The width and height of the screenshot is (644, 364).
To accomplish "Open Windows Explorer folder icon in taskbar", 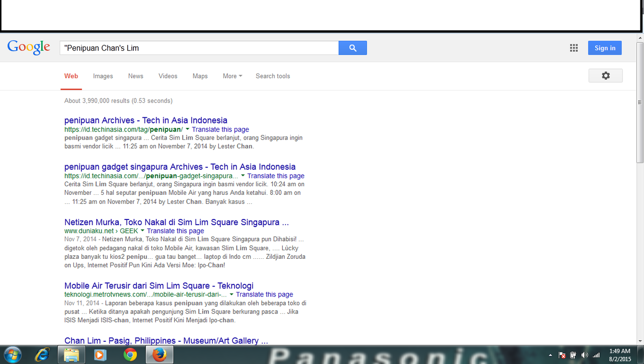I will (71, 355).
